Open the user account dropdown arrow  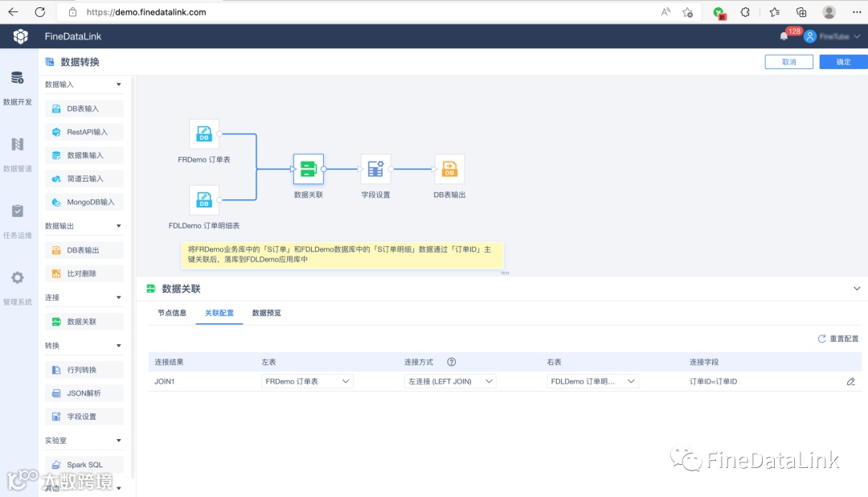coord(857,36)
